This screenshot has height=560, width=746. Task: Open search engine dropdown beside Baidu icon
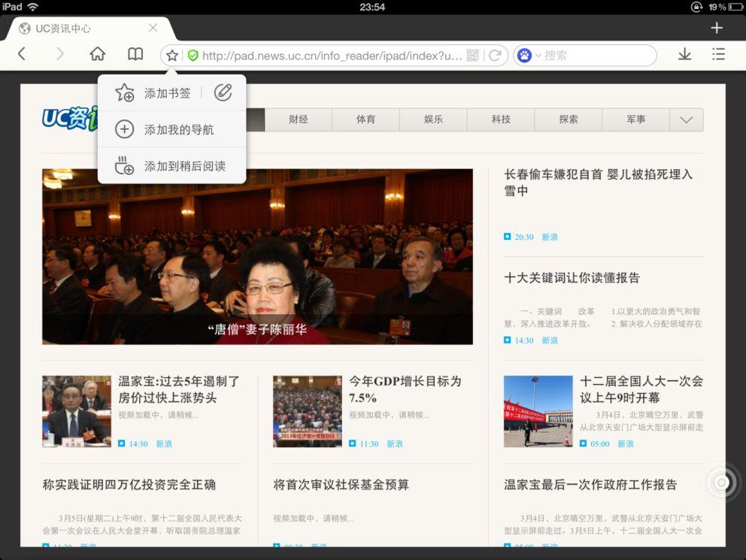537,54
